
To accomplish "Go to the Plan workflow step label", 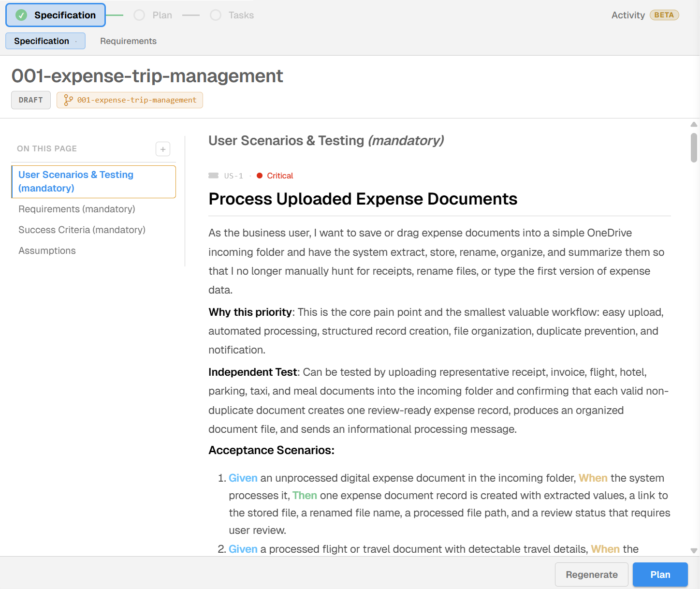I will 162,15.
